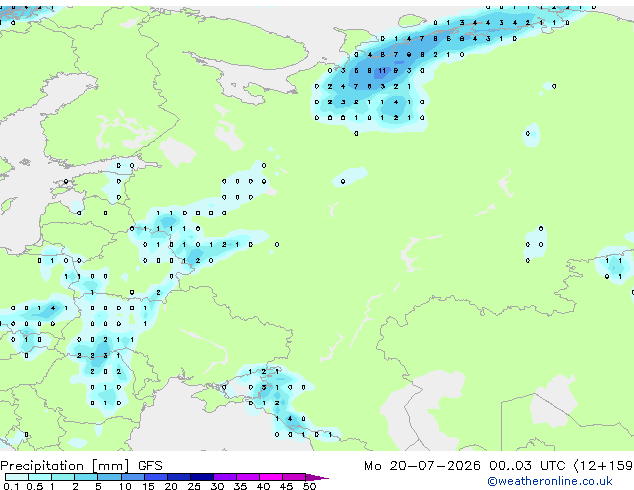Pick the 10–15 mm legend color swatch
634x490 pixels.
[x=133, y=477]
